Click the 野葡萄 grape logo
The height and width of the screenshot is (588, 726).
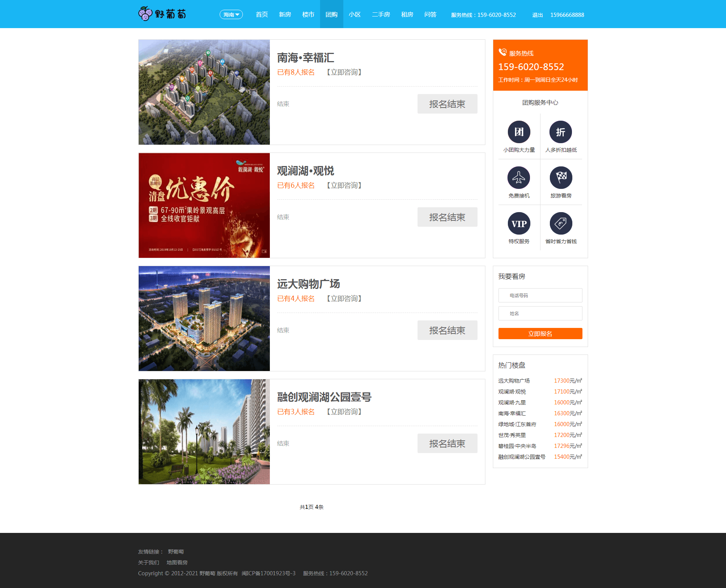pyautogui.click(x=162, y=14)
